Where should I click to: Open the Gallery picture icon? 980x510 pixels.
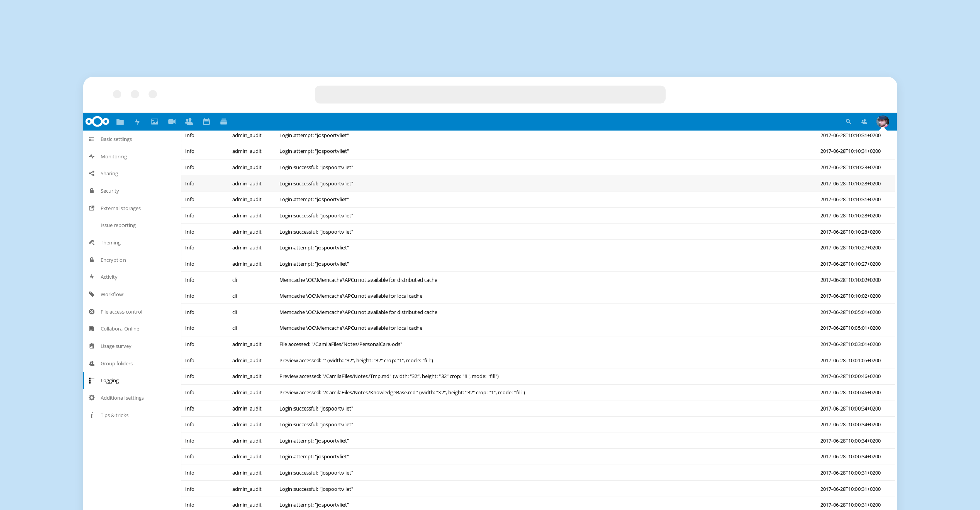(x=155, y=122)
